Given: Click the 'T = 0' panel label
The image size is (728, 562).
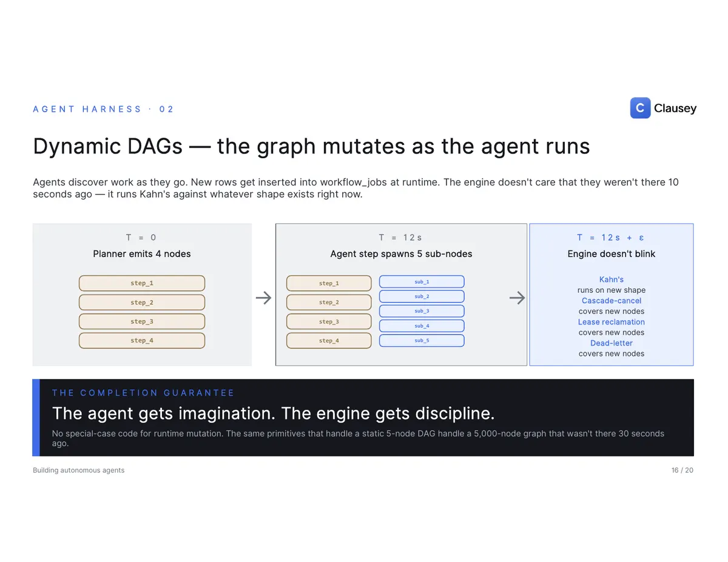Looking at the screenshot, I should (x=141, y=238).
